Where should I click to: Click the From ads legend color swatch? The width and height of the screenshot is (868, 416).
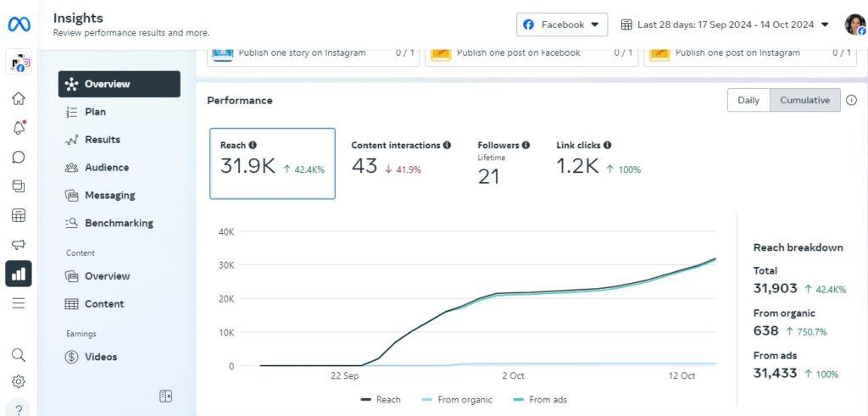tap(519, 399)
